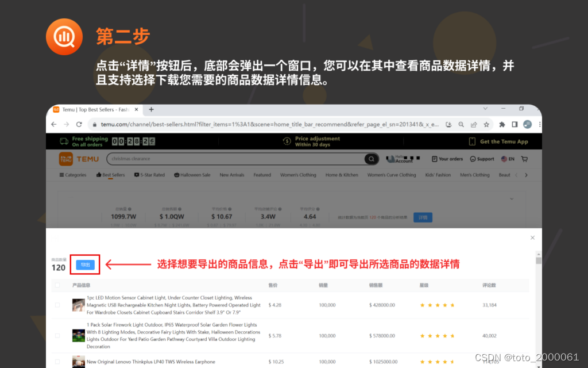This screenshot has height=368, width=588.
Task: Check the Lenovo Thinkplus LP40 row
Action: (57, 362)
